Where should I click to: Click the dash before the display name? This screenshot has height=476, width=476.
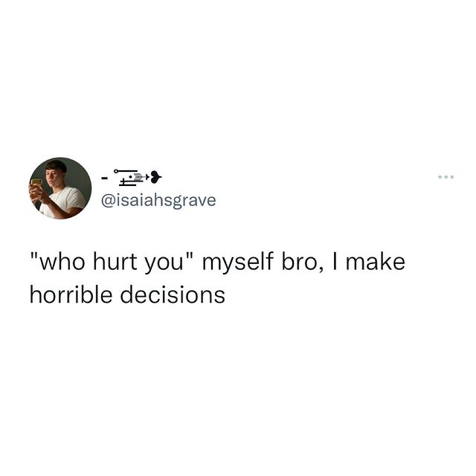(x=104, y=178)
